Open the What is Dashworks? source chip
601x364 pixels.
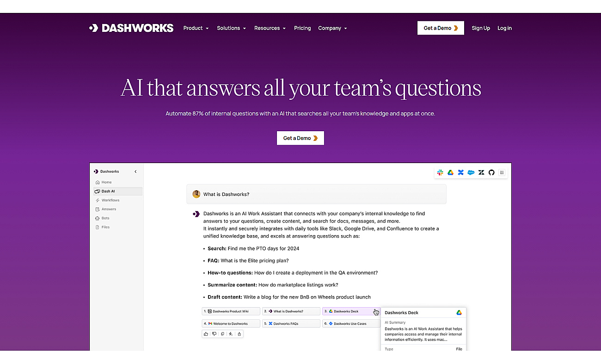pos(291,311)
